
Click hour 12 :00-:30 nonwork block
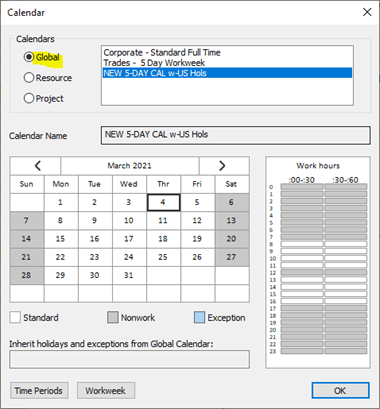(302, 273)
